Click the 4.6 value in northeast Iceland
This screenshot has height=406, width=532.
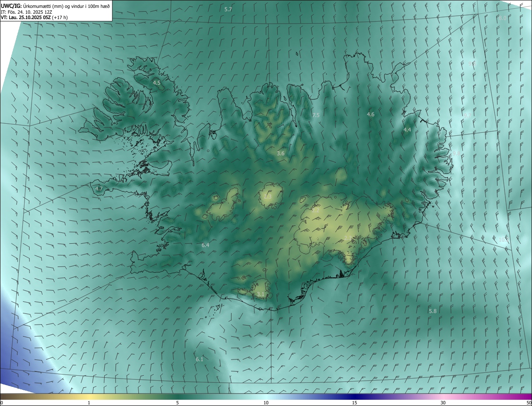tap(371, 115)
